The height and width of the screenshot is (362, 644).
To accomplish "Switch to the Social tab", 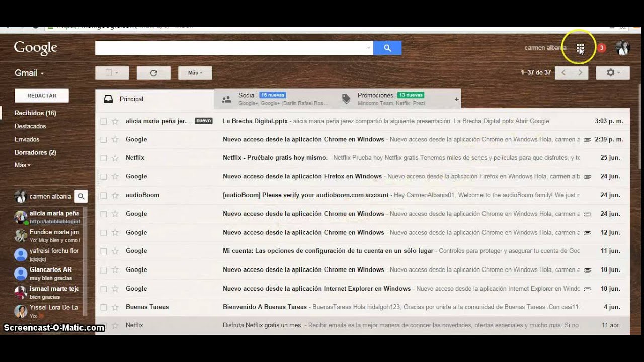I will 273,99.
